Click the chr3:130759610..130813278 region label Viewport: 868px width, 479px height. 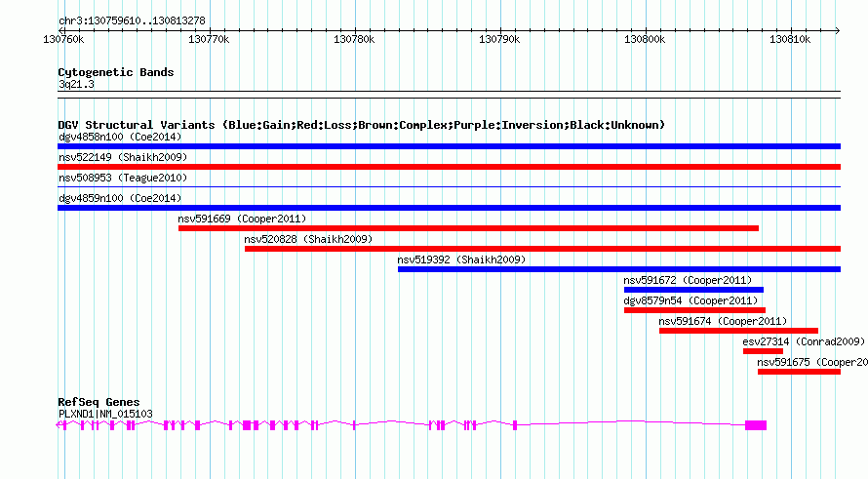[132, 20]
